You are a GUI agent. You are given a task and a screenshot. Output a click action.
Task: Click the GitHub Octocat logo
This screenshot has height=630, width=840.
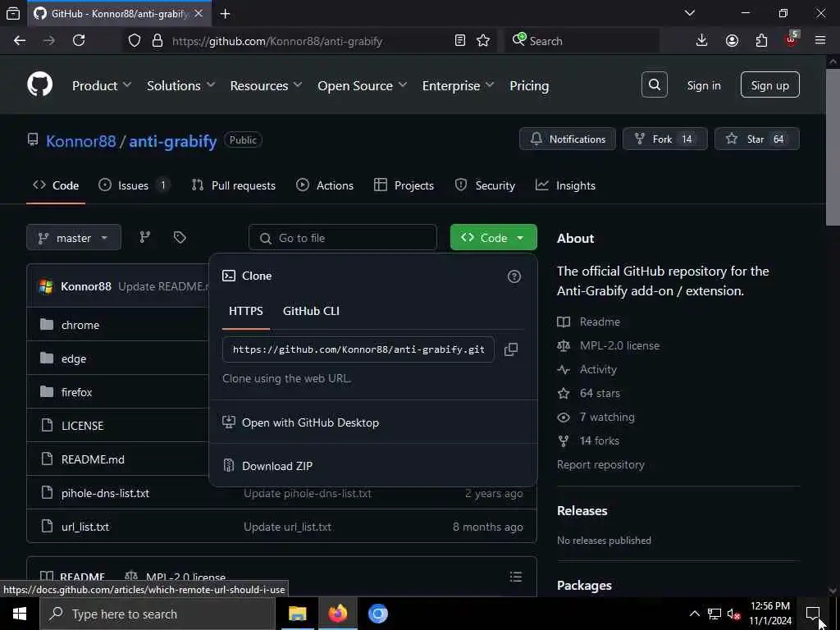click(39, 84)
